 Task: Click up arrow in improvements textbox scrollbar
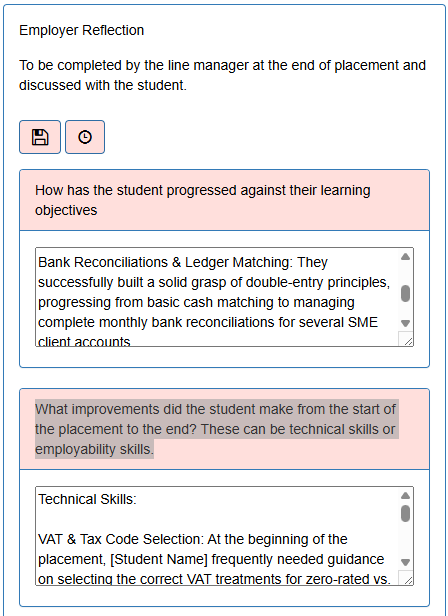tap(406, 496)
